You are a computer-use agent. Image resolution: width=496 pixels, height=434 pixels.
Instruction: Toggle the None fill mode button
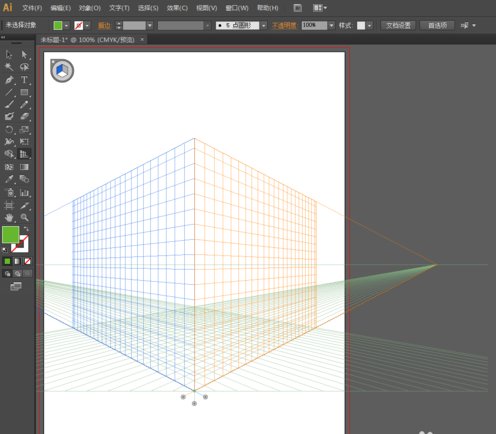[27, 261]
